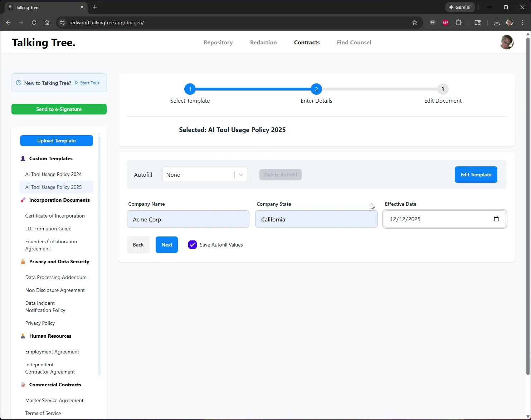The width and height of the screenshot is (531, 420).
Task: Open the browser home page
Action: pos(47,23)
